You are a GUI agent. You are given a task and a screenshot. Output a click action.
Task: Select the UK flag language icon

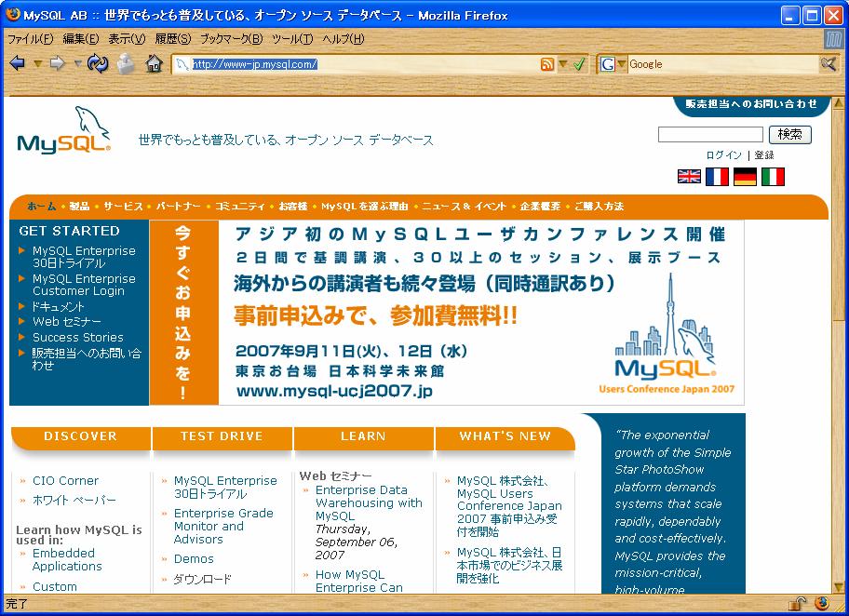[689, 177]
